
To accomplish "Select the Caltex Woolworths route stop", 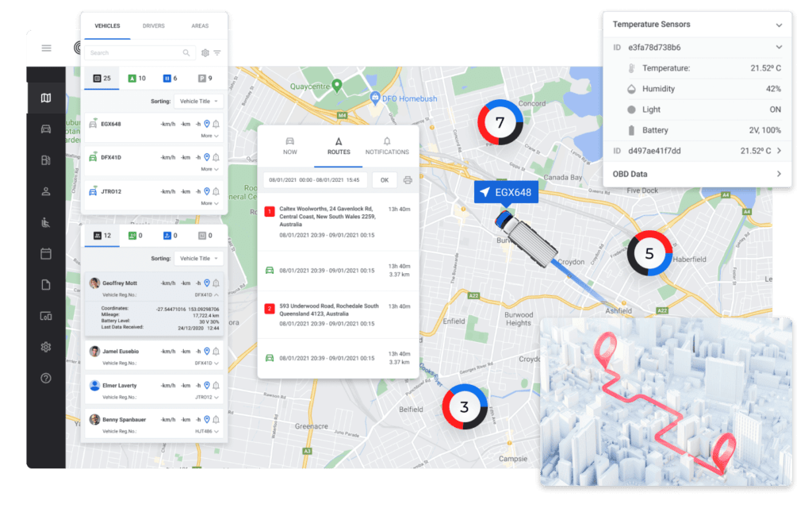I will [x=339, y=222].
